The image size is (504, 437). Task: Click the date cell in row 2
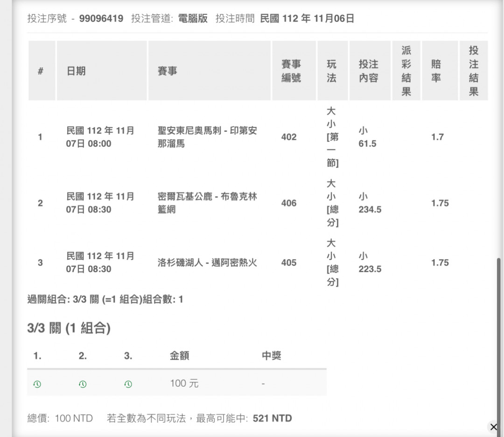tap(100, 203)
